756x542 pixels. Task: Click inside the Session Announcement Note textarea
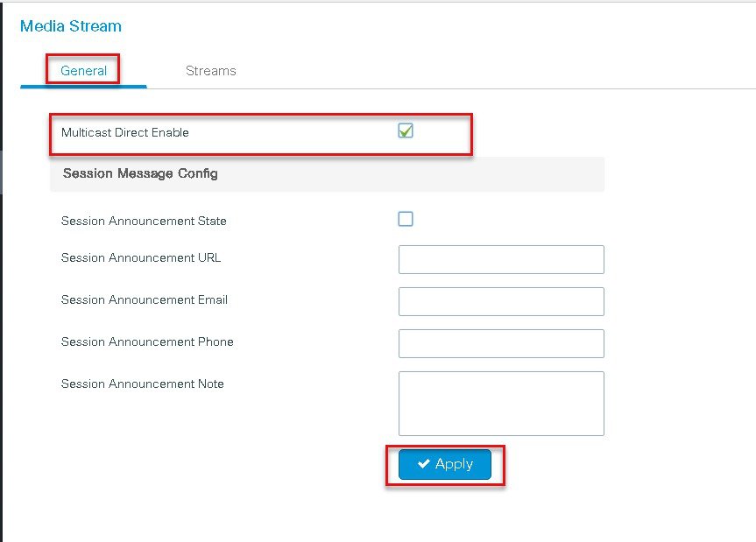click(x=501, y=404)
